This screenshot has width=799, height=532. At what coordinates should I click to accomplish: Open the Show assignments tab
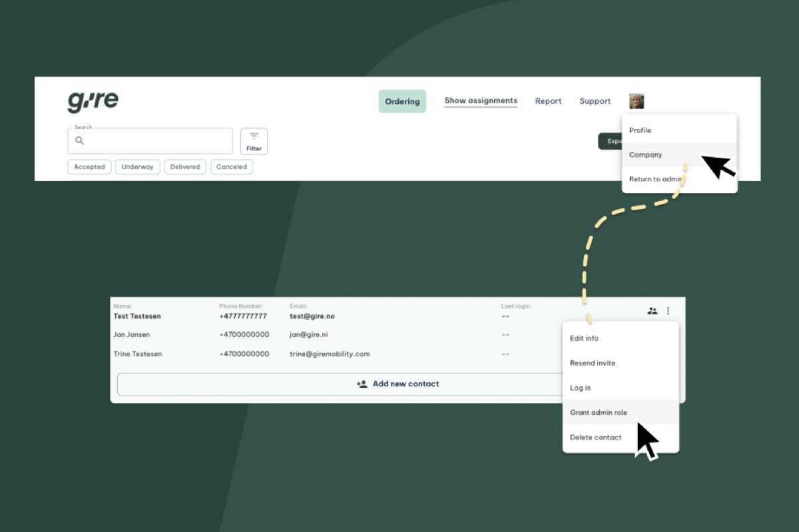click(481, 101)
